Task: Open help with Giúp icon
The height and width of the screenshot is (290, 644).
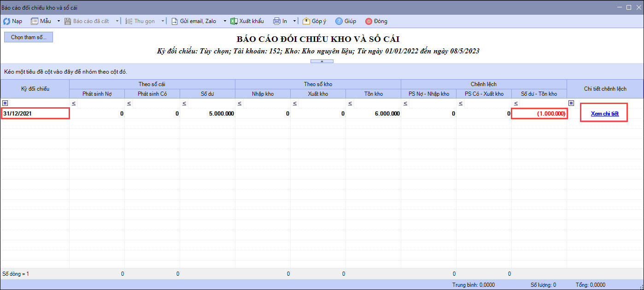Action: click(339, 21)
